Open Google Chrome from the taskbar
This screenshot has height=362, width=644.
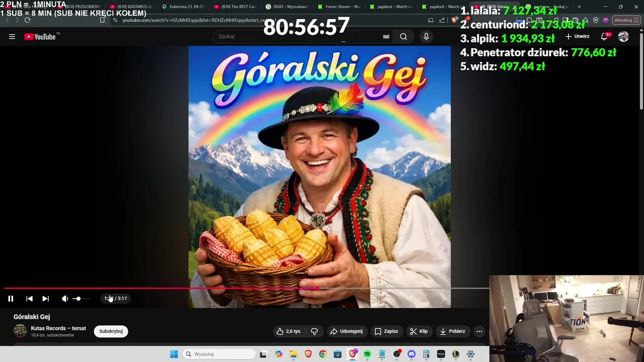pos(323,354)
